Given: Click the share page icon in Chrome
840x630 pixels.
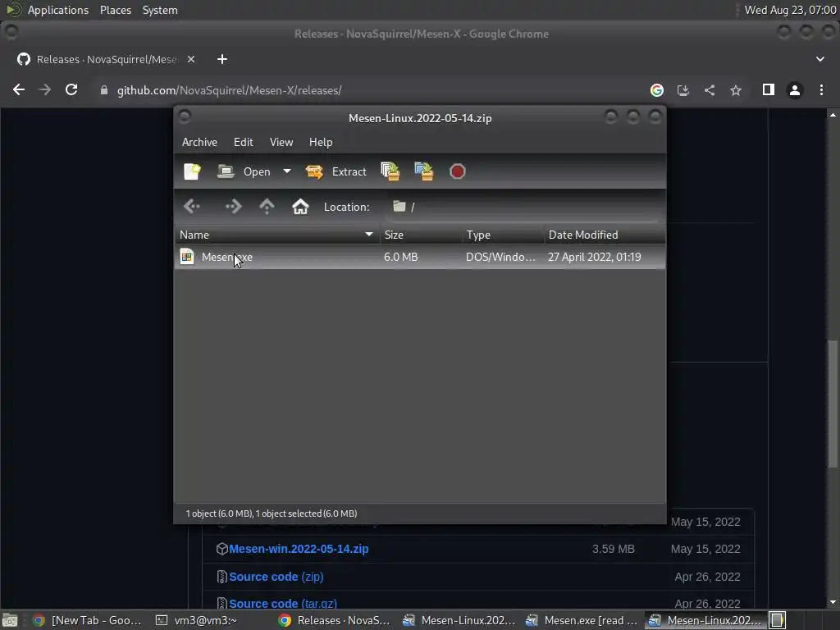Looking at the screenshot, I should [710, 90].
